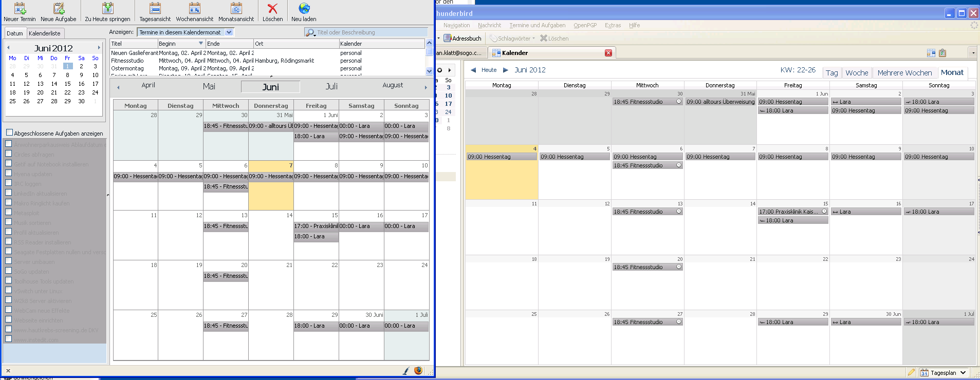
Task: Click the Neue Aufgabe icon
Action: coord(59,9)
